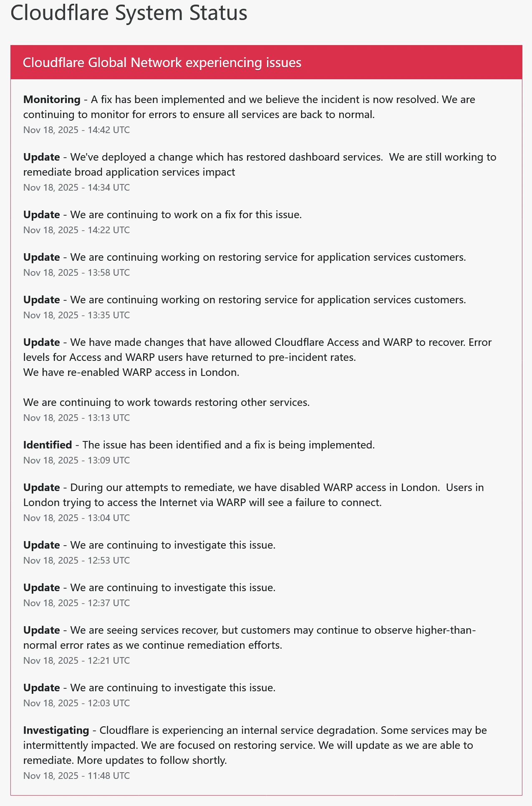This screenshot has height=806, width=532.
Task: Click the bold Identified status label
Action: point(48,445)
